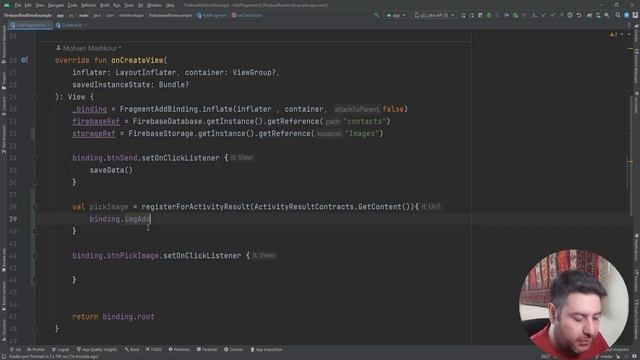The width and height of the screenshot is (640, 360).
Task: Open the Logcat tool window
Action: tap(61, 350)
